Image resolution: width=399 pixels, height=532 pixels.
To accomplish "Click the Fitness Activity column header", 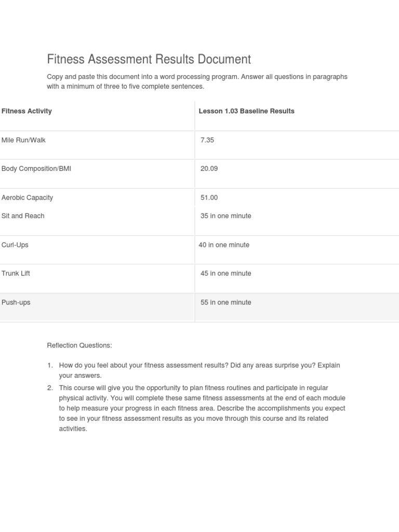I will pos(26,111).
